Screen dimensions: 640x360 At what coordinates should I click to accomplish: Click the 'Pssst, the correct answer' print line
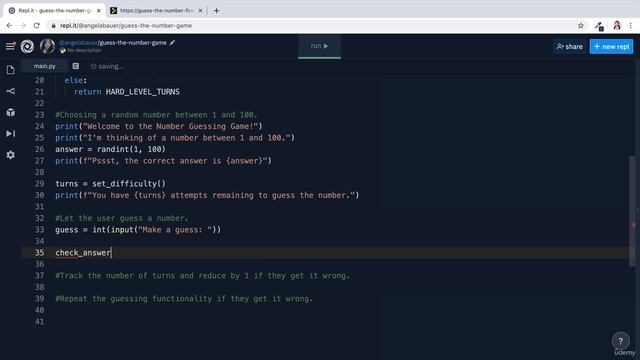163,161
